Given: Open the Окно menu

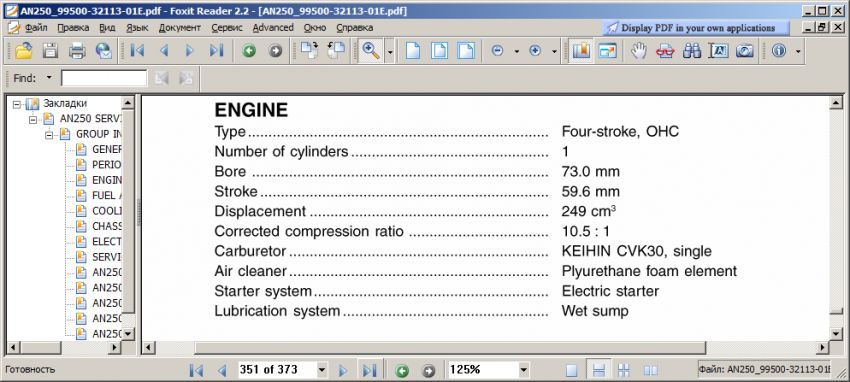Looking at the screenshot, I should (315, 27).
